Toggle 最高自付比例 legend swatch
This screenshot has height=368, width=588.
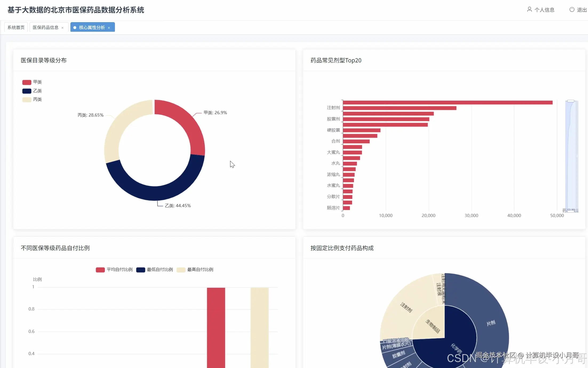181,270
